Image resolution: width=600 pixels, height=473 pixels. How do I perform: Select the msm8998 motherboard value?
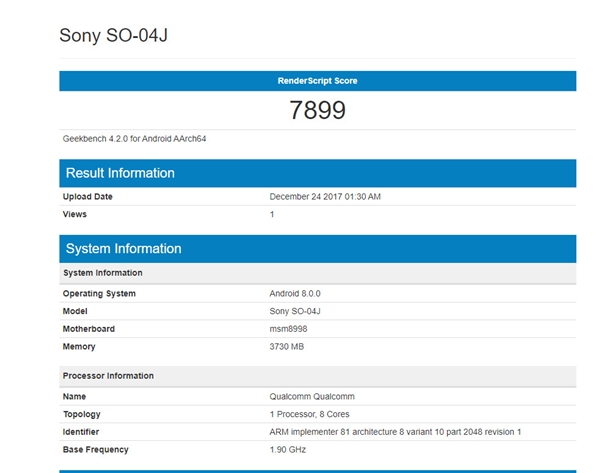[291, 329]
